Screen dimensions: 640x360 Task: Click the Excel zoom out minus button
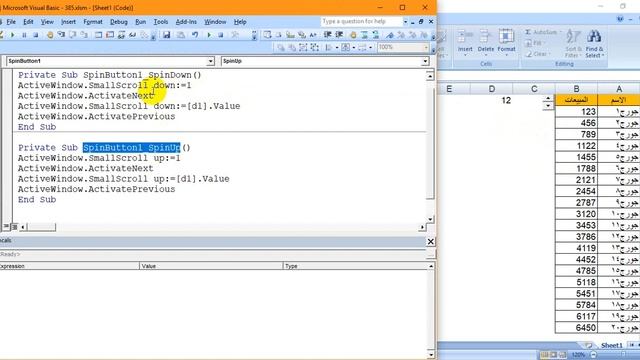(593, 355)
